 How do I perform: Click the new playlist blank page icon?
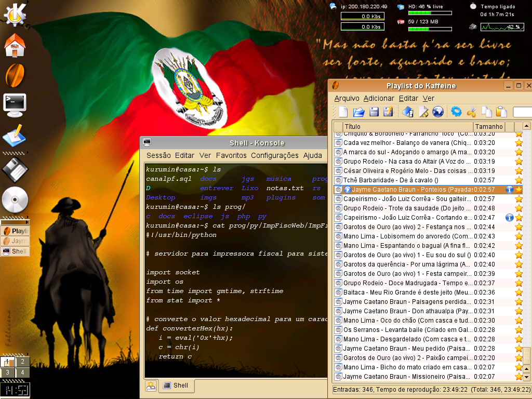(343, 112)
